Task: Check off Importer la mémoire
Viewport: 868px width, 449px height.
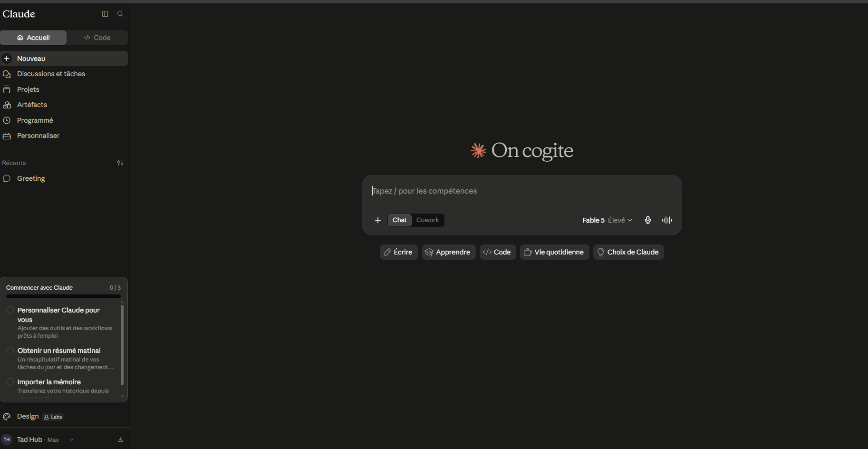Action: click(x=10, y=382)
